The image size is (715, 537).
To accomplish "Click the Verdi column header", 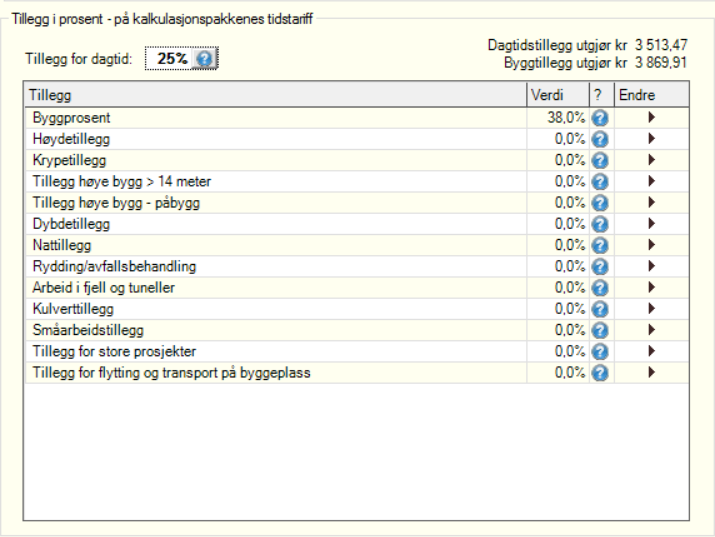I will 558,95.
